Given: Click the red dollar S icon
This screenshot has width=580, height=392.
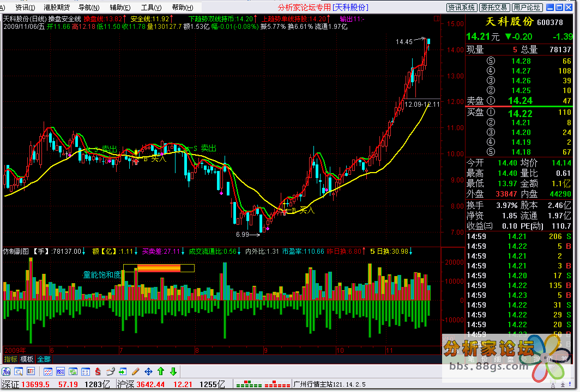Looking at the screenshot, I should [98, 371].
